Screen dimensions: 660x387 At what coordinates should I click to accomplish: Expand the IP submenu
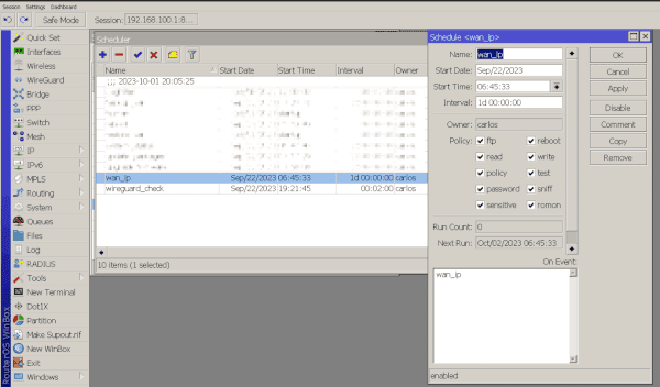[81, 150]
